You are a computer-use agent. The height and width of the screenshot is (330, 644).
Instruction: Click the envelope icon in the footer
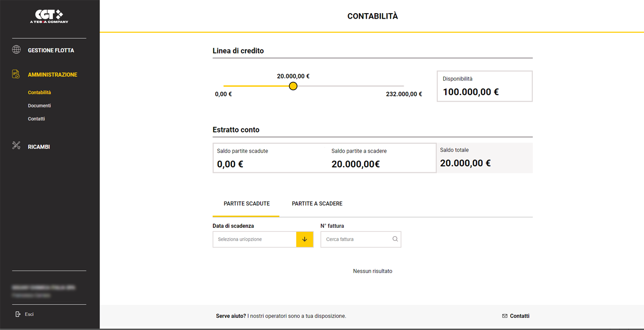[505, 316]
